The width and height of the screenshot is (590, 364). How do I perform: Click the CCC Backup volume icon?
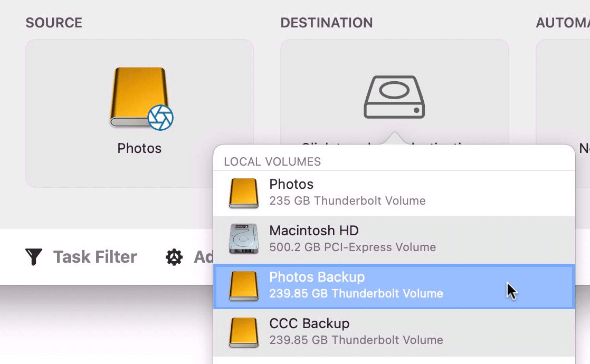tap(243, 331)
